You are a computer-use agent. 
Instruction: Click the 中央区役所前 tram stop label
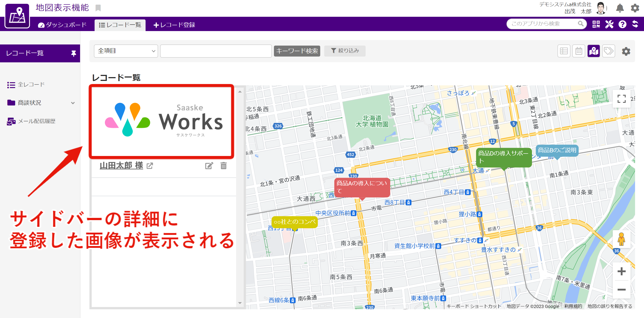333,213
